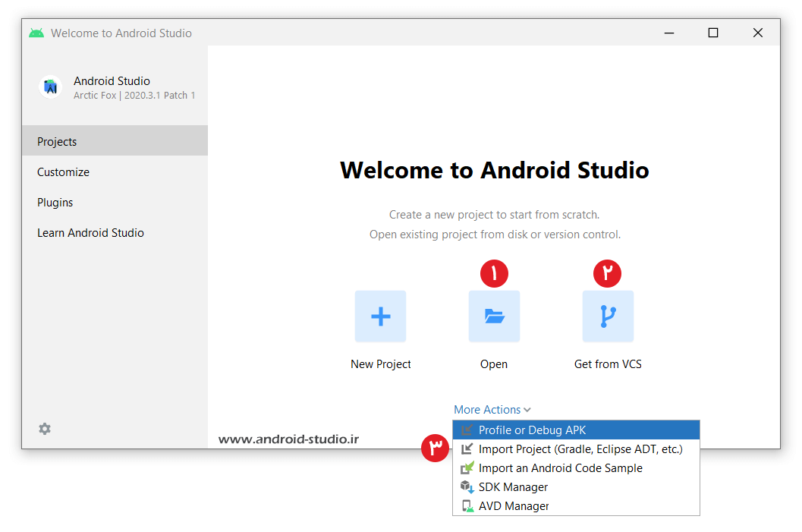Click the SDK Manager icon in dropdown
Viewport: 802px width, 532px height.
click(x=467, y=487)
